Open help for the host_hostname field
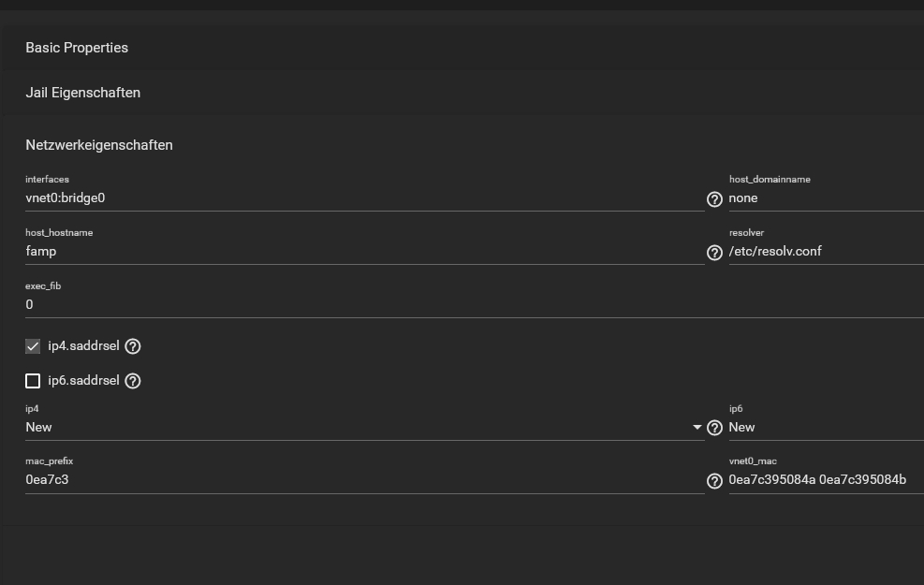 click(x=714, y=253)
